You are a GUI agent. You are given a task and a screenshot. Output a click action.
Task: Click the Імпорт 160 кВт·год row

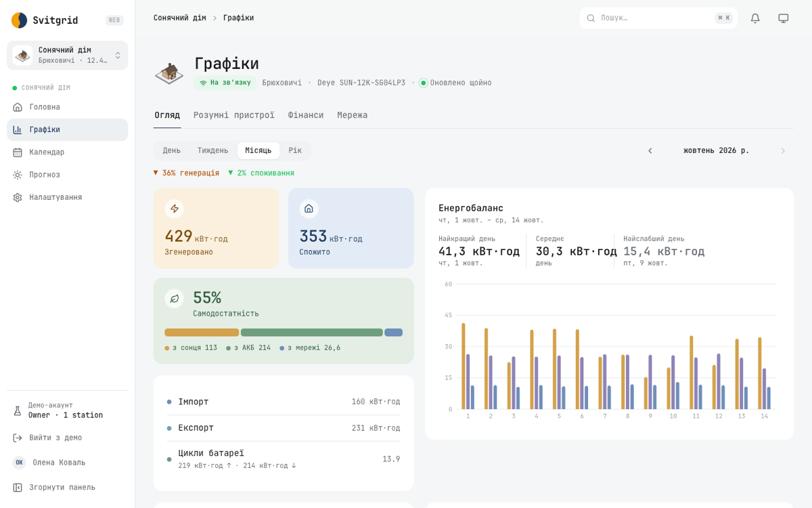pos(284,402)
